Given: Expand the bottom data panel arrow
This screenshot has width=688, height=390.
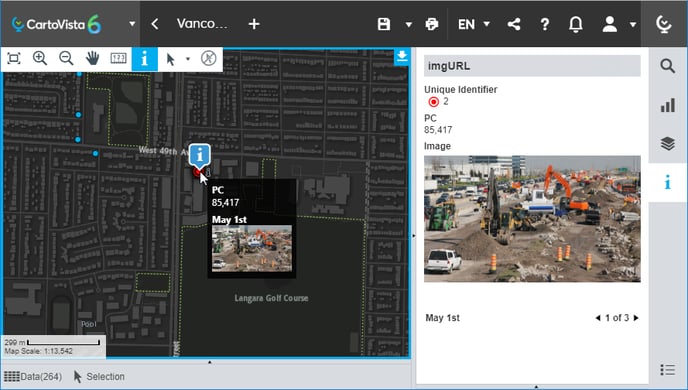Looking at the screenshot, I should tap(209, 362).
